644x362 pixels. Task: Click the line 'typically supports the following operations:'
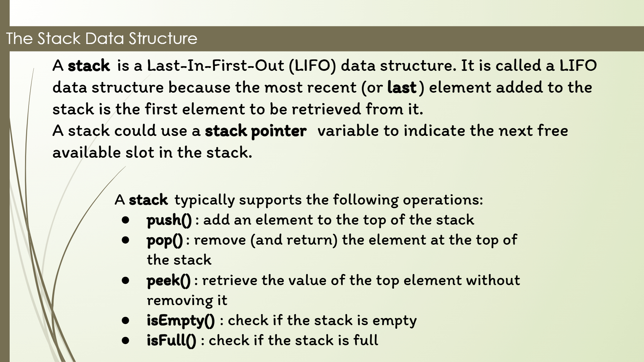point(329,200)
